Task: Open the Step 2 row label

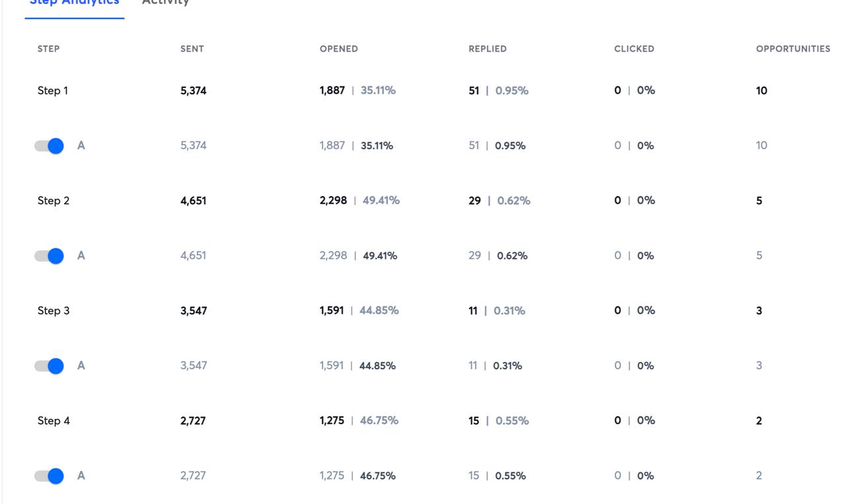Action: (54, 201)
